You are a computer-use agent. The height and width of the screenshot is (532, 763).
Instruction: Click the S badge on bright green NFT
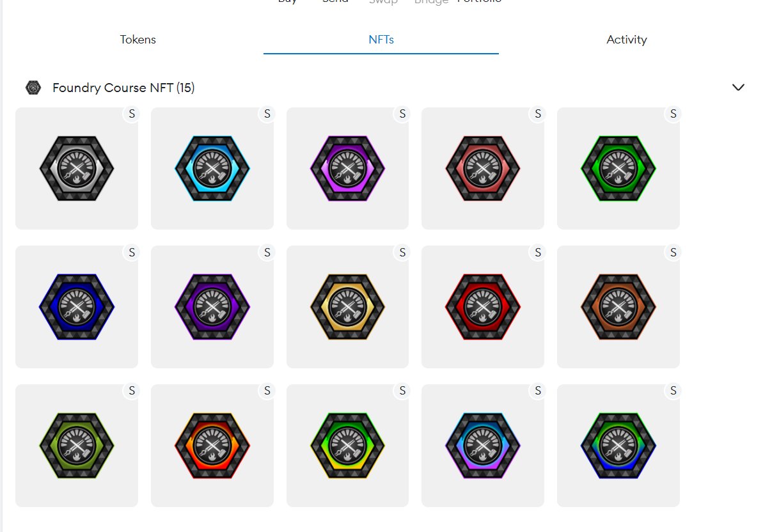point(673,114)
